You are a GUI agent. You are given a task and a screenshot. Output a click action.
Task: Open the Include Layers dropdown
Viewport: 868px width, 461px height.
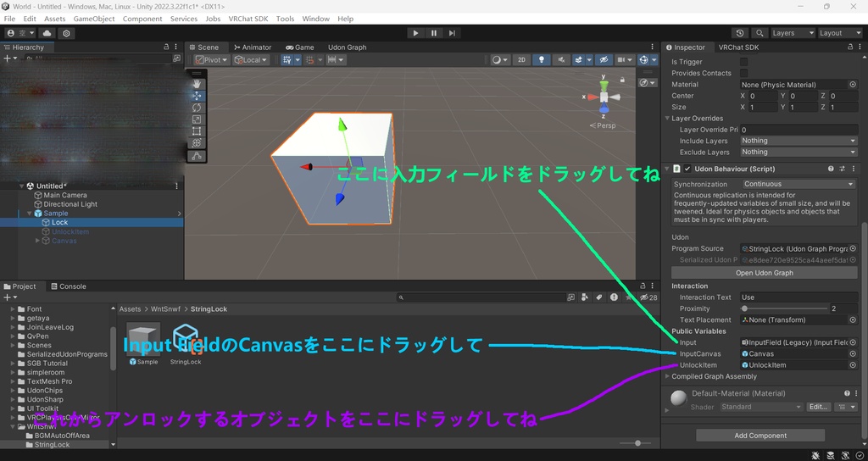pos(798,142)
